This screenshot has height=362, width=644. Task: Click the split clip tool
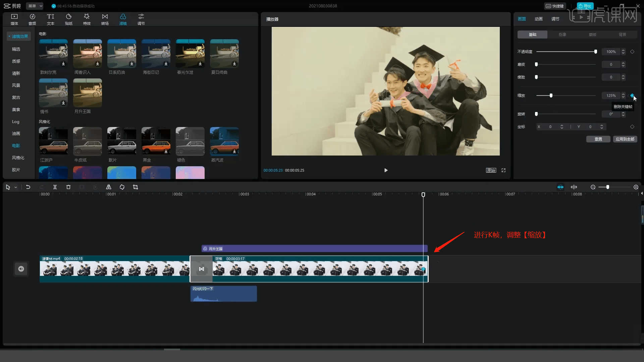pos(55,187)
